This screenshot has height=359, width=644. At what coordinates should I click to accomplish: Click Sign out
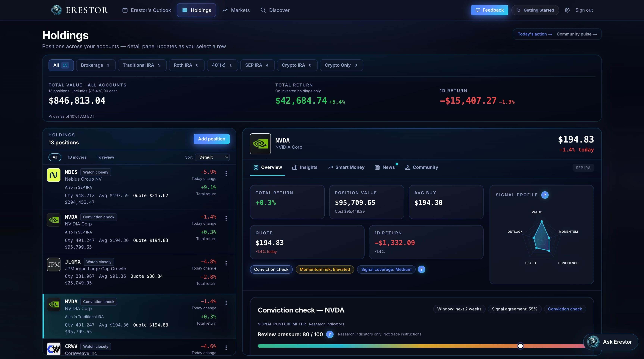(584, 10)
